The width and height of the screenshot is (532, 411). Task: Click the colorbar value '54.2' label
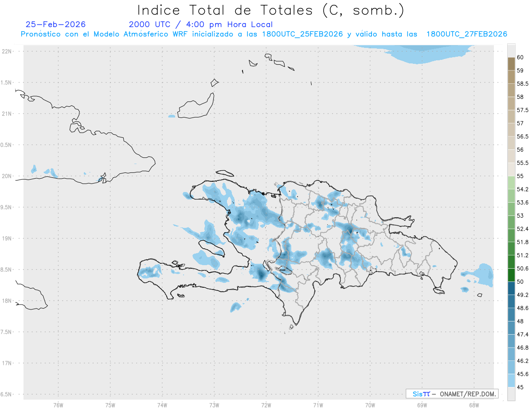(x=523, y=189)
